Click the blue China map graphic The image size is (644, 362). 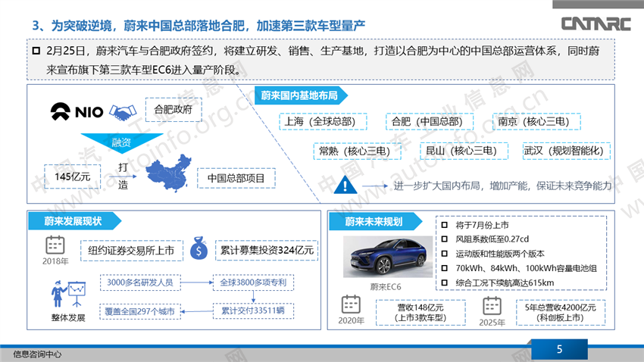169,173
